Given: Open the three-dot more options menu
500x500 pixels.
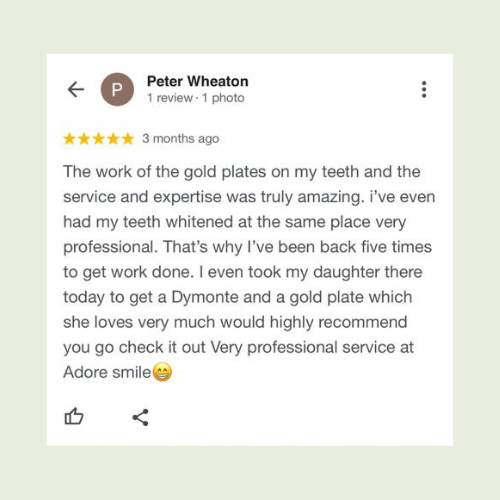Looking at the screenshot, I should (424, 89).
